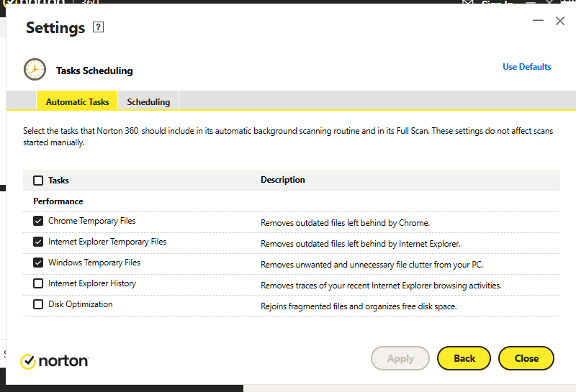576x392 pixels.
Task: Click 'Removes outdated files left behind by Chrome.'
Action: pos(346,223)
